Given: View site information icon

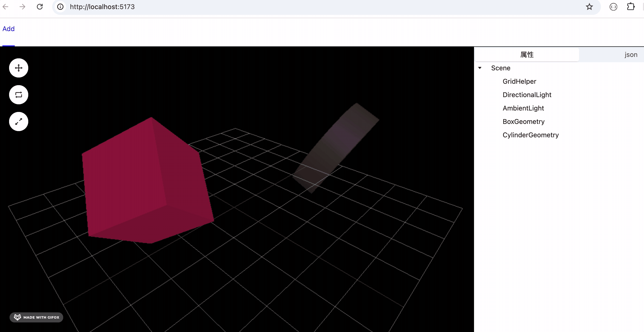Looking at the screenshot, I should click(x=60, y=7).
